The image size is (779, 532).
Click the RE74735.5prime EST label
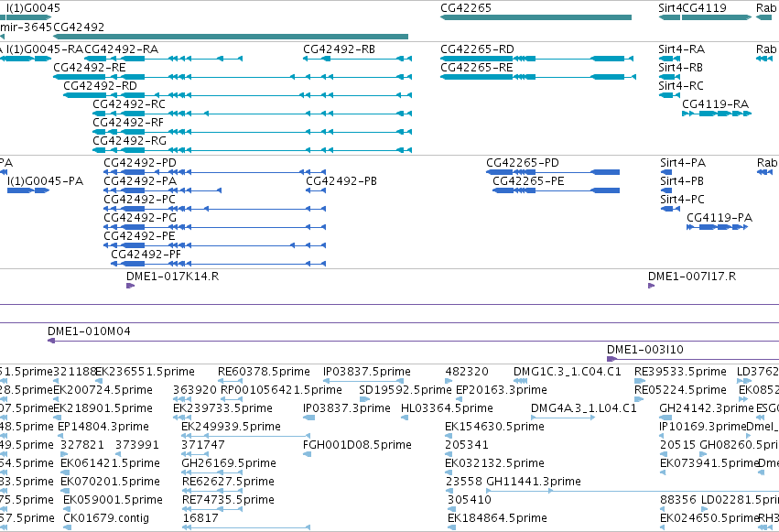click(228, 500)
